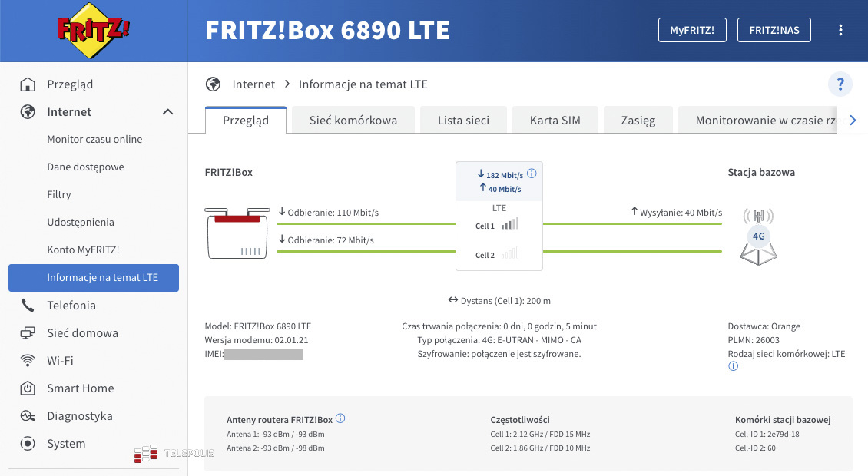
Task: Go to Monitor czasu online
Action: (94, 140)
